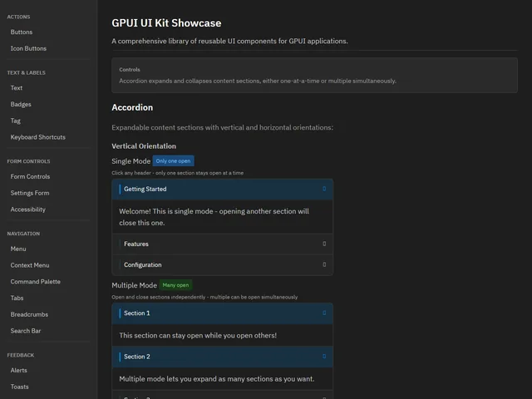
Task: Open Search Bar sidebar item
Action: [26, 331]
